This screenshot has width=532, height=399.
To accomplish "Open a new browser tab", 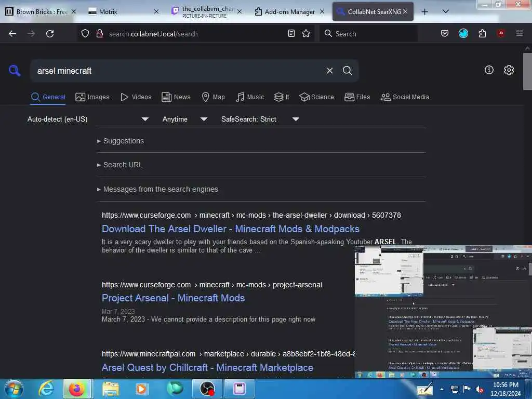I will [424, 12].
